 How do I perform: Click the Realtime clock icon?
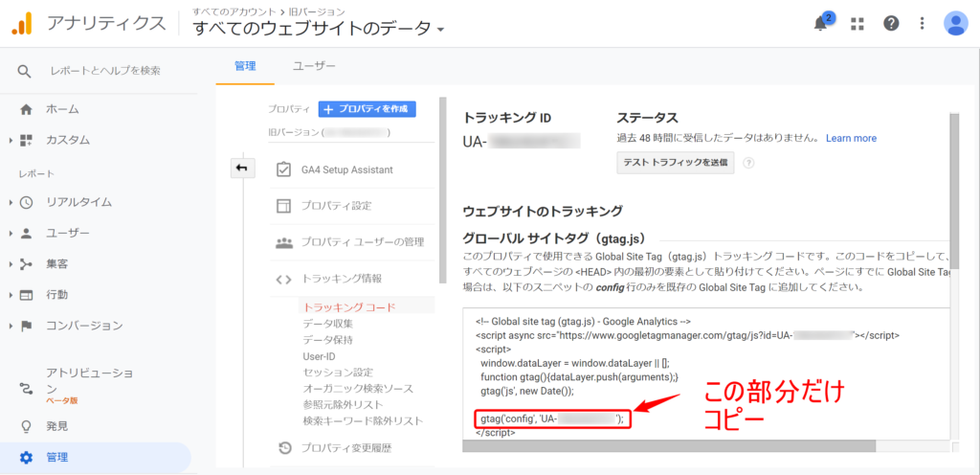pos(26,202)
